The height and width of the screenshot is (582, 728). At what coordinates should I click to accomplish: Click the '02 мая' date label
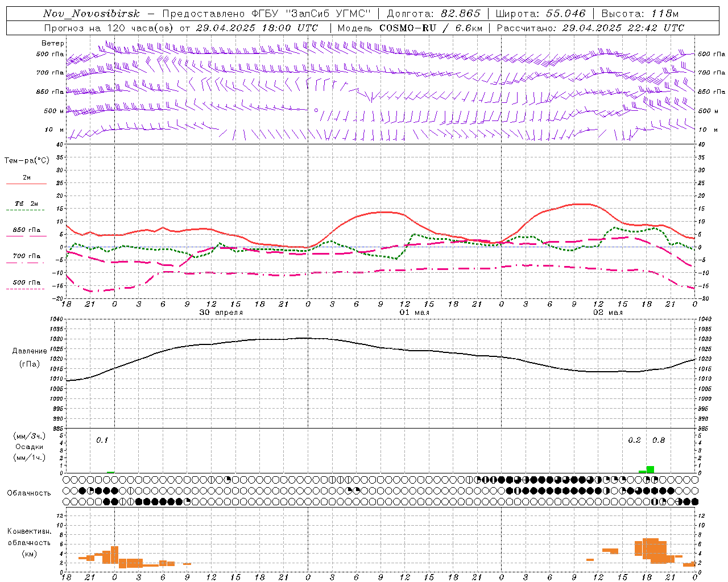[608, 313]
